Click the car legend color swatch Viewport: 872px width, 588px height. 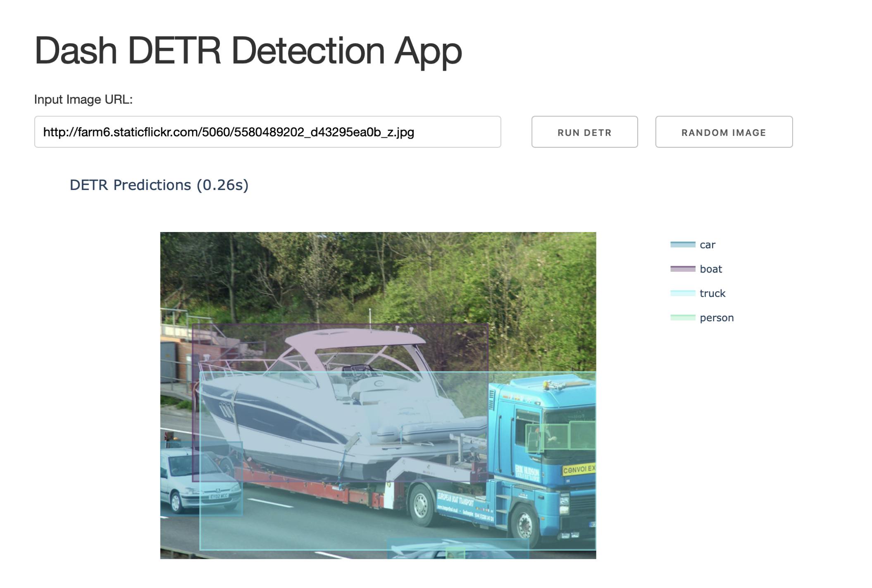[x=683, y=245]
